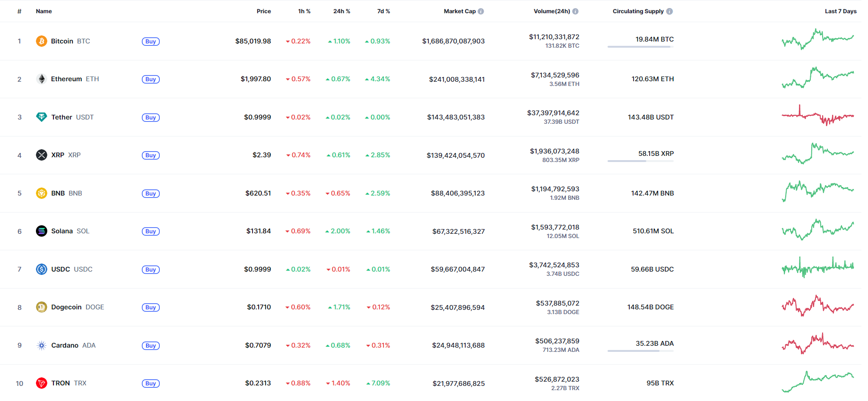868x401 pixels.
Task: Click Solana's market cap $67,322,516,327
Action: click(x=459, y=231)
